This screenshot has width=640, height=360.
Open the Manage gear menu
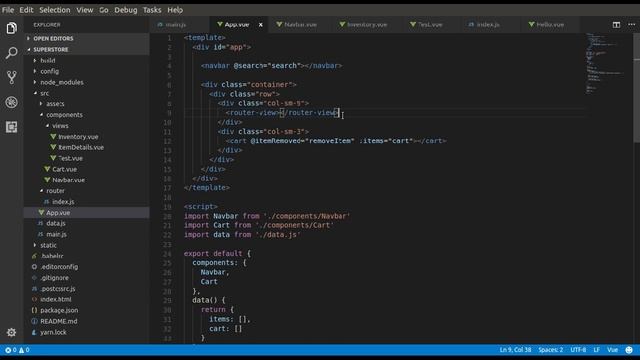point(11,332)
